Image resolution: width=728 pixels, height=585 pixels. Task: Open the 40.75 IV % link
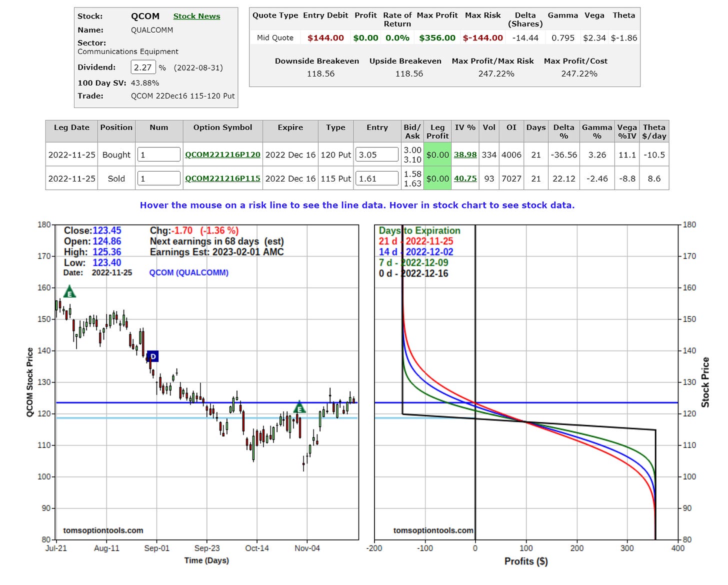point(465,178)
